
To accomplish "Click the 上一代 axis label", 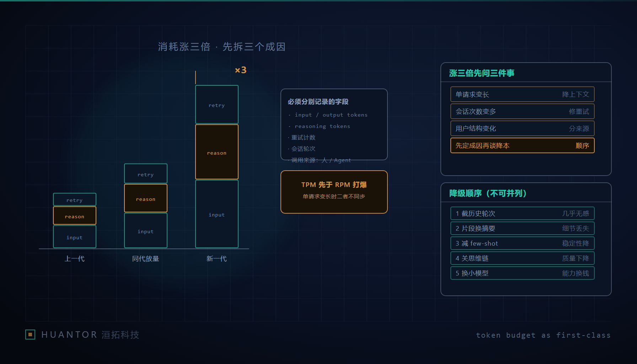I will tap(75, 259).
